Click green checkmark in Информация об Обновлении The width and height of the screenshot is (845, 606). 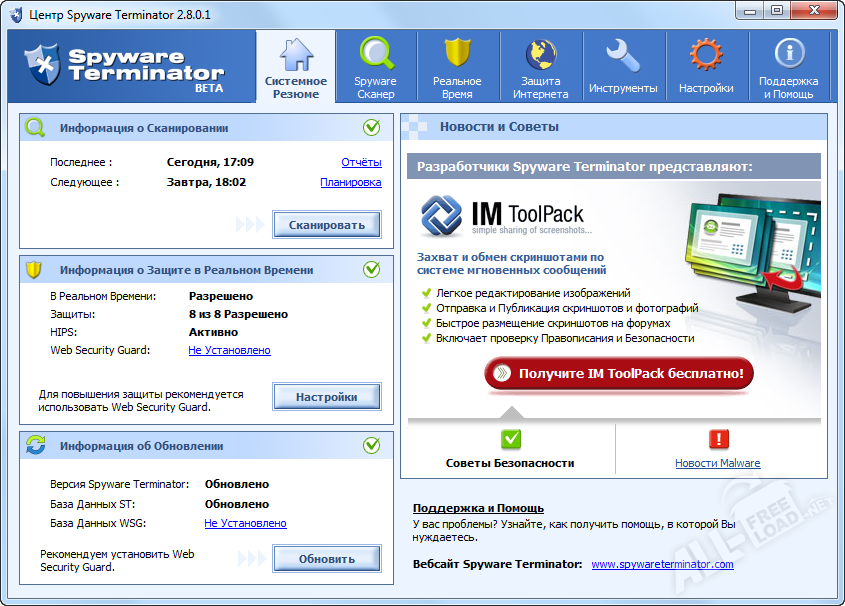coord(371,445)
